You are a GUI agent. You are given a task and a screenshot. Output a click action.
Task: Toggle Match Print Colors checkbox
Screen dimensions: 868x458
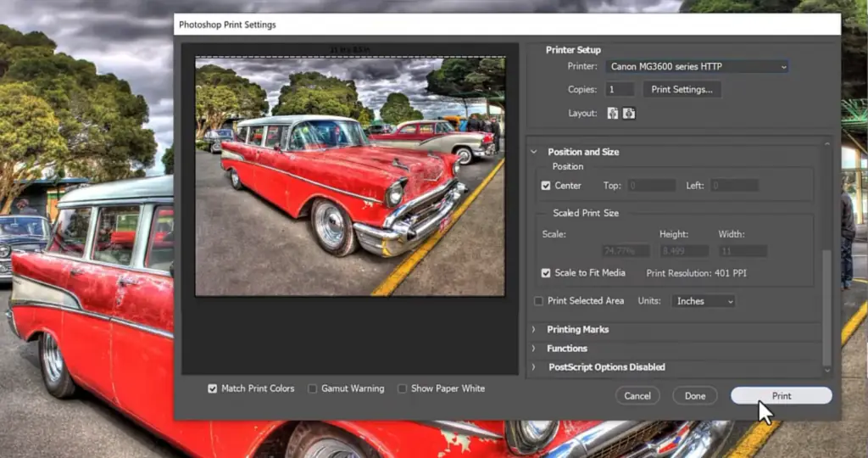pyautogui.click(x=213, y=388)
